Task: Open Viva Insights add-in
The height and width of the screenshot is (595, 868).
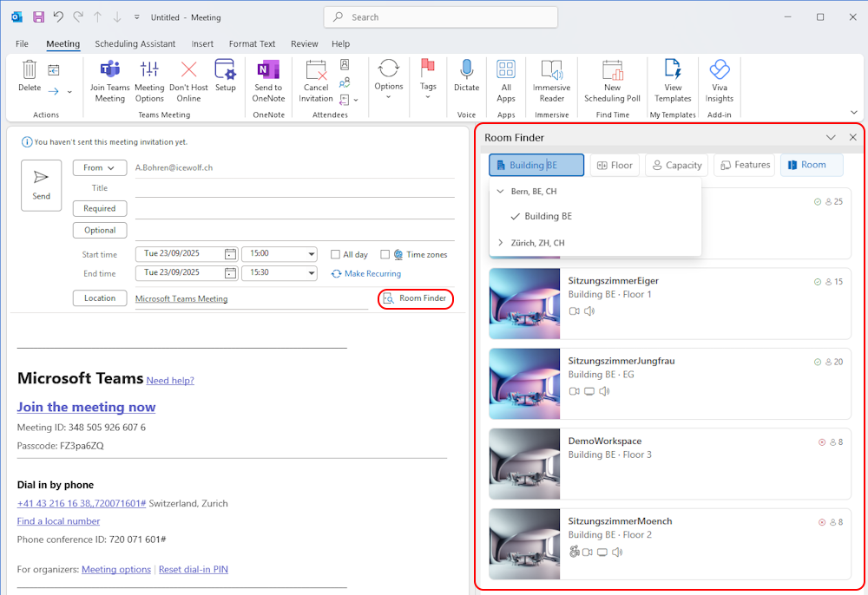Action: [x=720, y=82]
